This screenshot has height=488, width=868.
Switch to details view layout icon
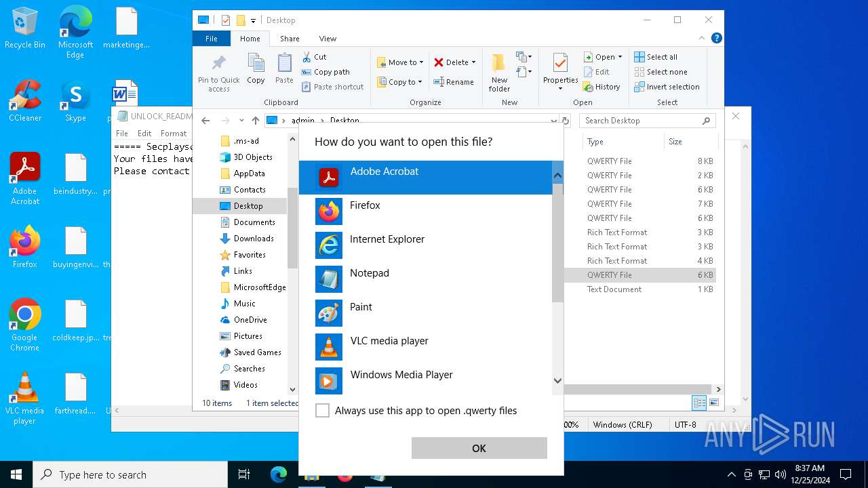point(699,403)
